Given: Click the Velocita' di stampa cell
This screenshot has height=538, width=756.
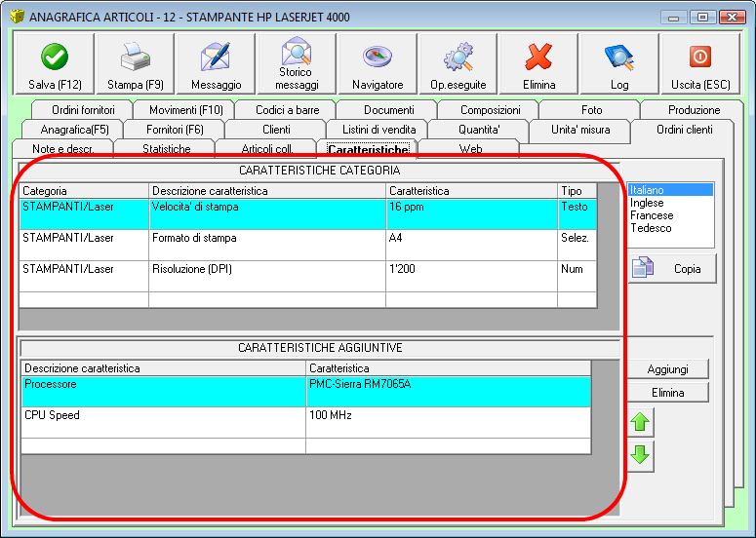Looking at the screenshot, I should point(267,213).
